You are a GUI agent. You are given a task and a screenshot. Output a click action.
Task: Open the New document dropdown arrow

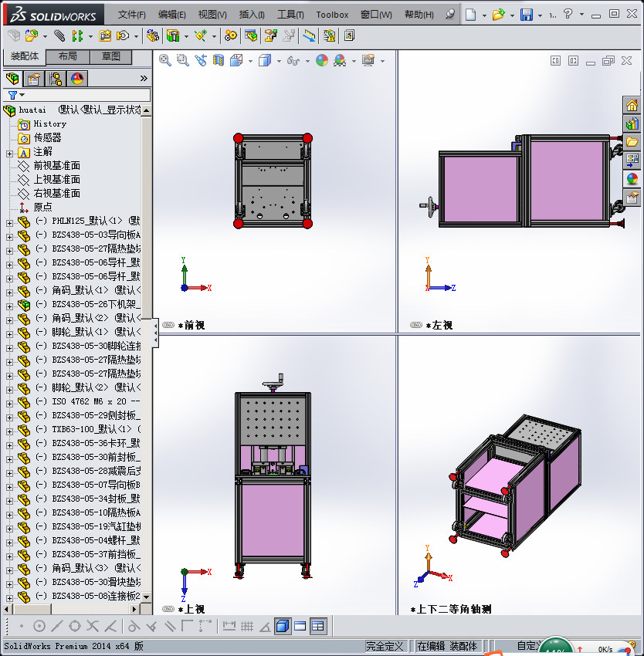(484, 15)
